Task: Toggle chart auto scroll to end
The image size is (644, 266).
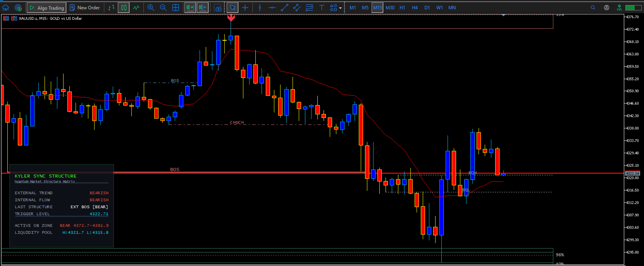Action: [190, 7]
